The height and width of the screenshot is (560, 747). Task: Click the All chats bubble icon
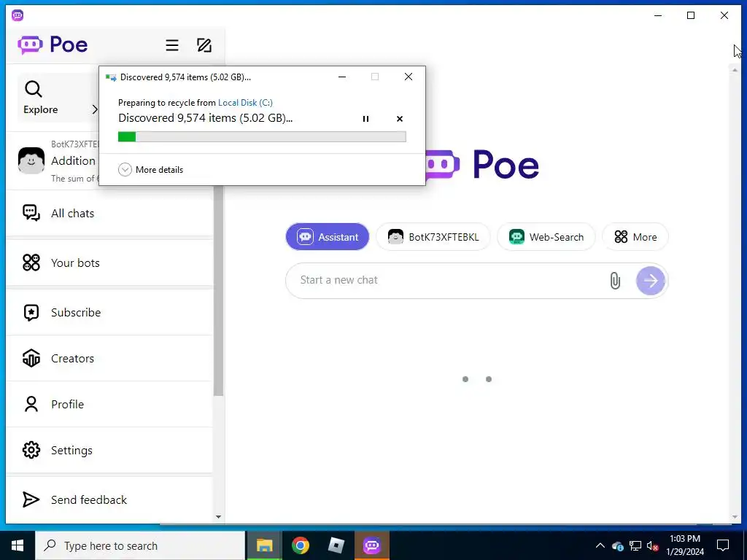click(31, 213)
